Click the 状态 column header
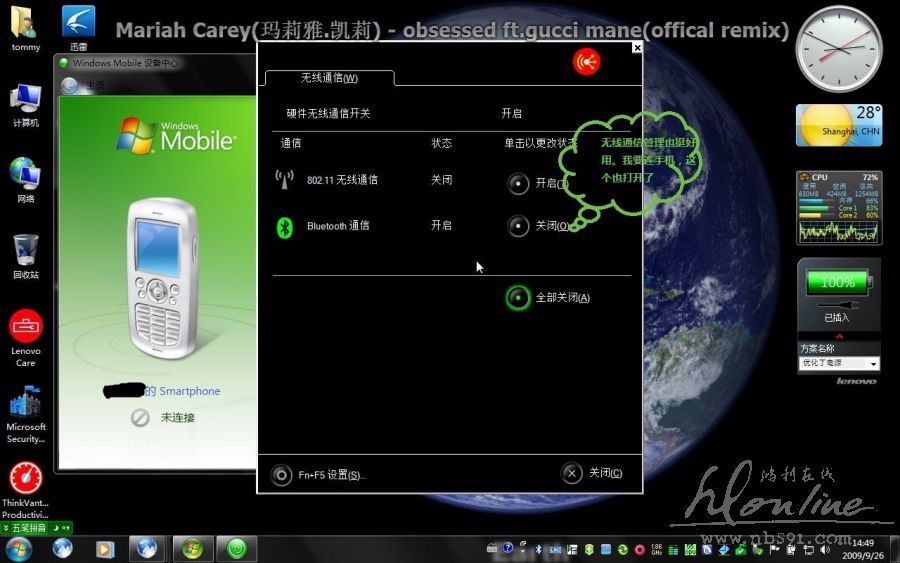This screenshot has height=563, width=900. [441, 143]
